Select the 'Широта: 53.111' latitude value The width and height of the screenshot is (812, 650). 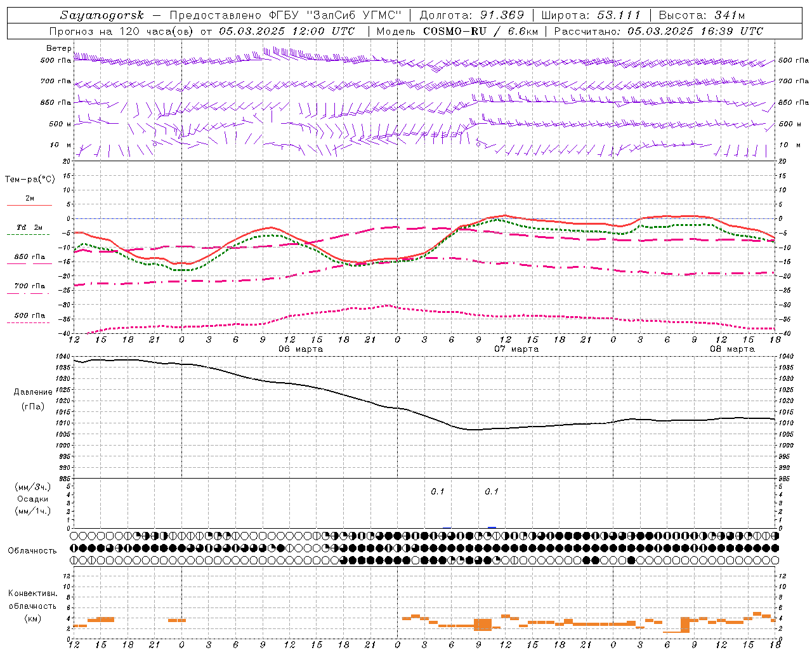[591, 15]
